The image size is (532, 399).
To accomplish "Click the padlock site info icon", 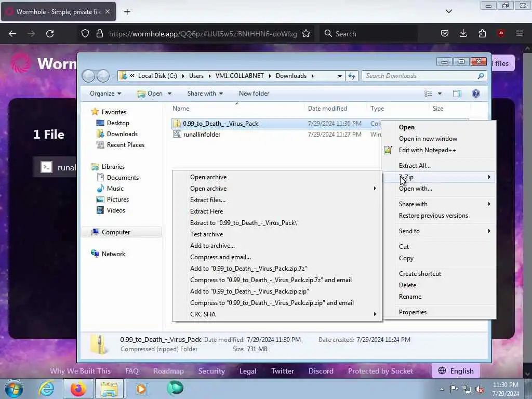I will pos(99,33).
